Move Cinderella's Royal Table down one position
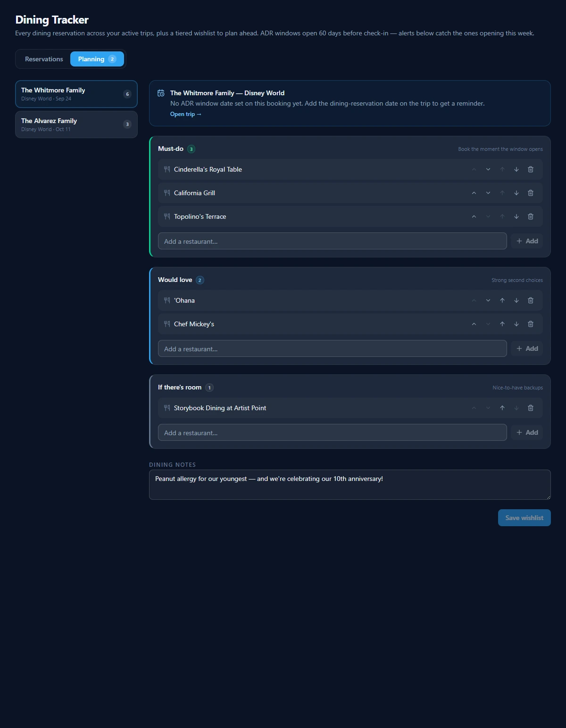Image resolution: width=566 pixels, height=728 pixels. point(488,169)
